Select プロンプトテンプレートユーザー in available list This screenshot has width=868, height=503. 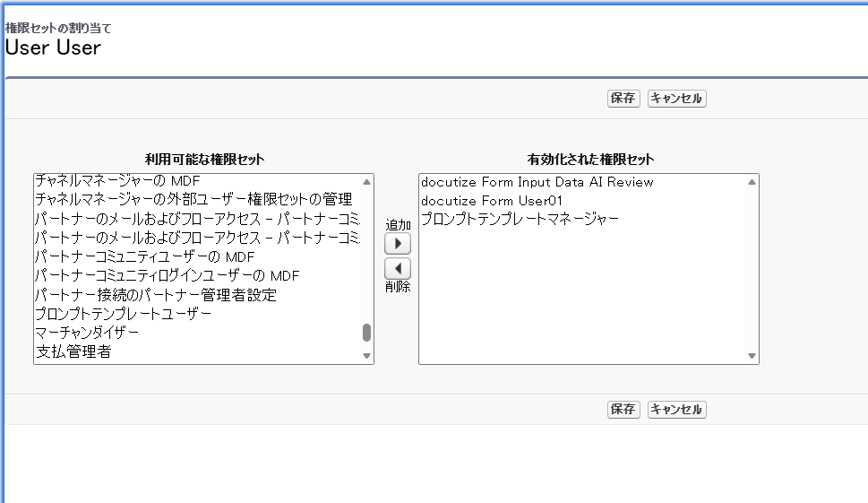pyautogui.click(x=198, y=314)
